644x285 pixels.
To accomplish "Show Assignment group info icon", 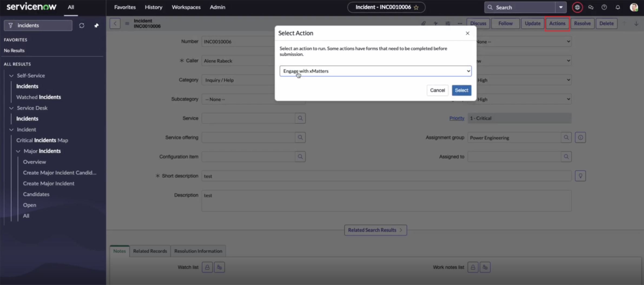I will [x=580, y=137].
